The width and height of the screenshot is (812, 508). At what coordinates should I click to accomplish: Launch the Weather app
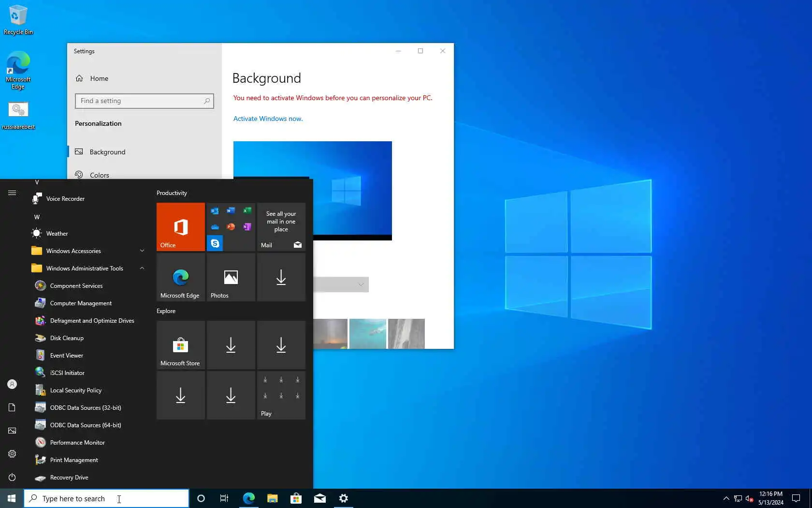coord(88,234)
